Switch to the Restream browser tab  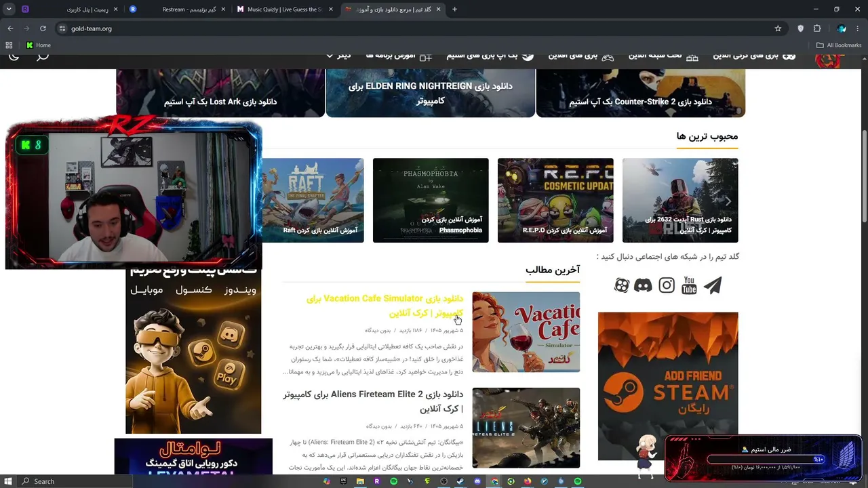click(179, 9)
